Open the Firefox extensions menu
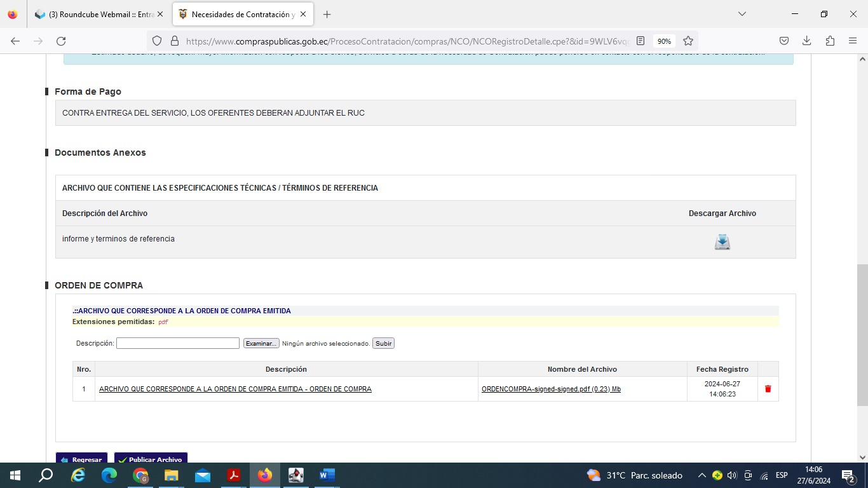This screenshot has height=488, width=868. point(830,41)
